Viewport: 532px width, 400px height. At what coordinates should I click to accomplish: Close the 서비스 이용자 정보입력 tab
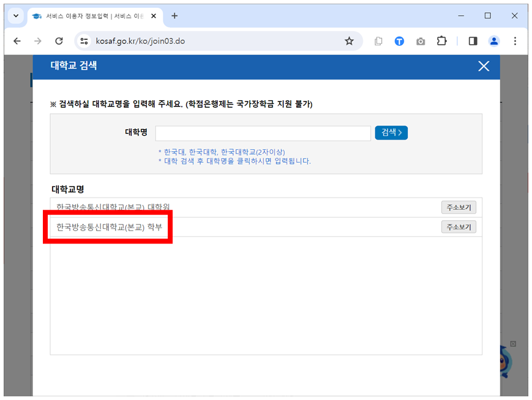pyautogui.click(x=154, y=16)
